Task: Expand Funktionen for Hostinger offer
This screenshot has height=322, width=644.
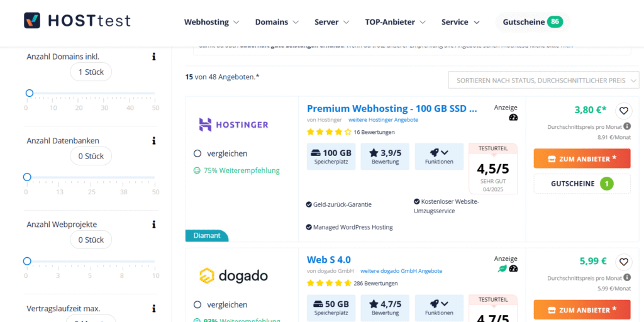Action: pyautogui.click(x=439, y=156)
